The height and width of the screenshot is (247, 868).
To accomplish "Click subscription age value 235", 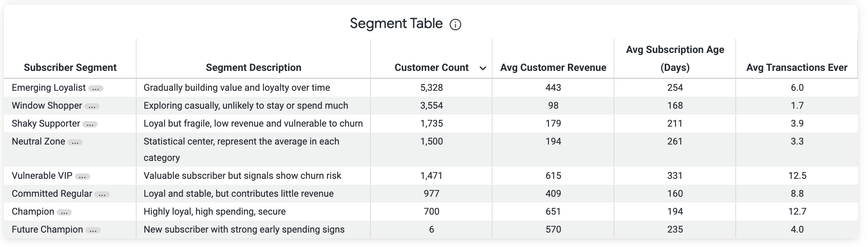I will click(675, 229).
